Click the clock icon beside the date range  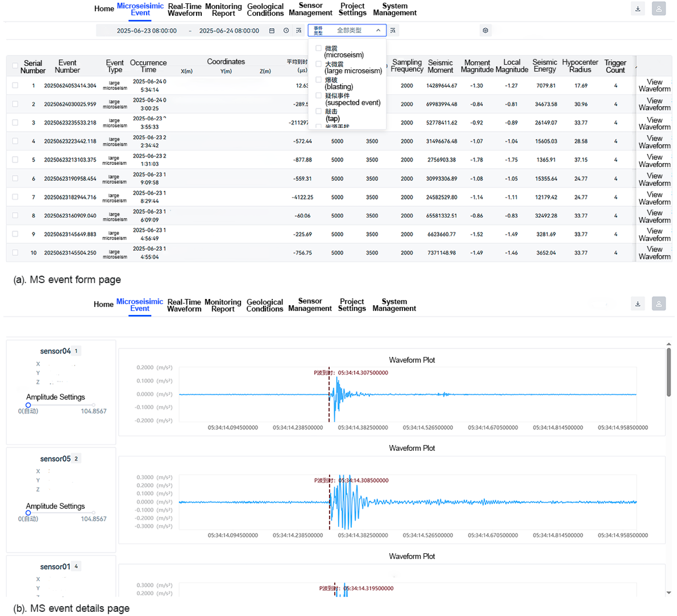click(x=286, y=31)
